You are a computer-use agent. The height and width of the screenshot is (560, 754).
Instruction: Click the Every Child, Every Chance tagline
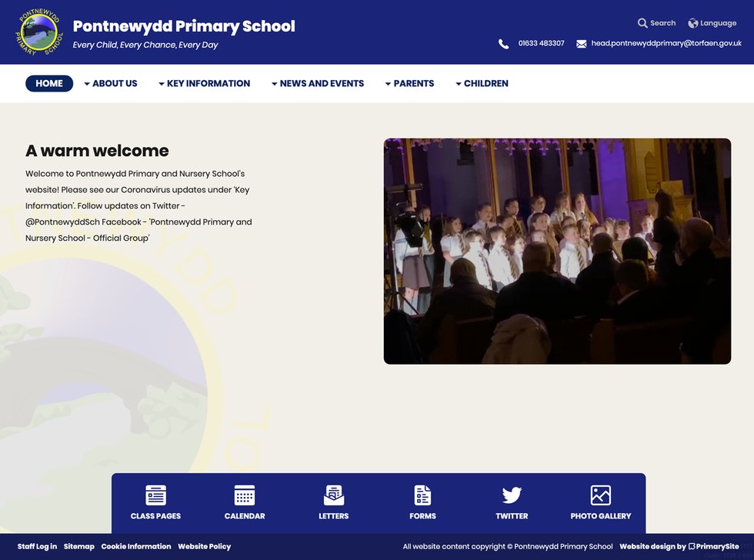(145, 45)
